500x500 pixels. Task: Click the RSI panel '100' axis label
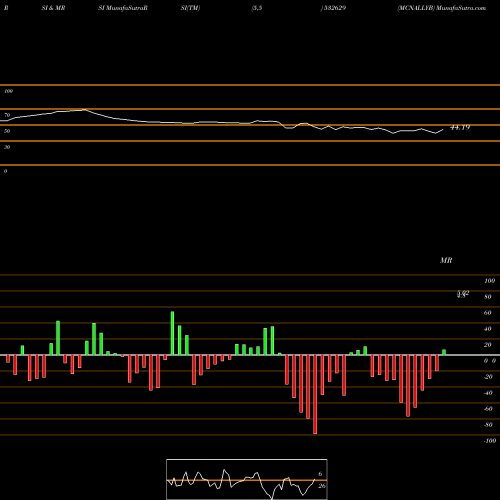click(x=8, y=91)
